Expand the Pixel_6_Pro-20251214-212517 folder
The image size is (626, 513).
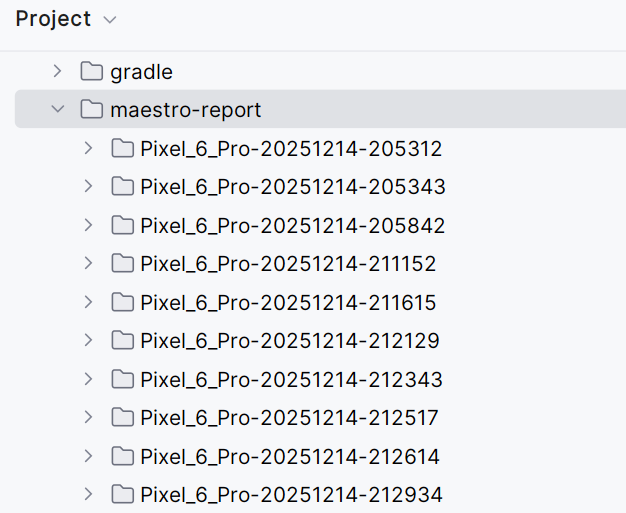[88, 417]
